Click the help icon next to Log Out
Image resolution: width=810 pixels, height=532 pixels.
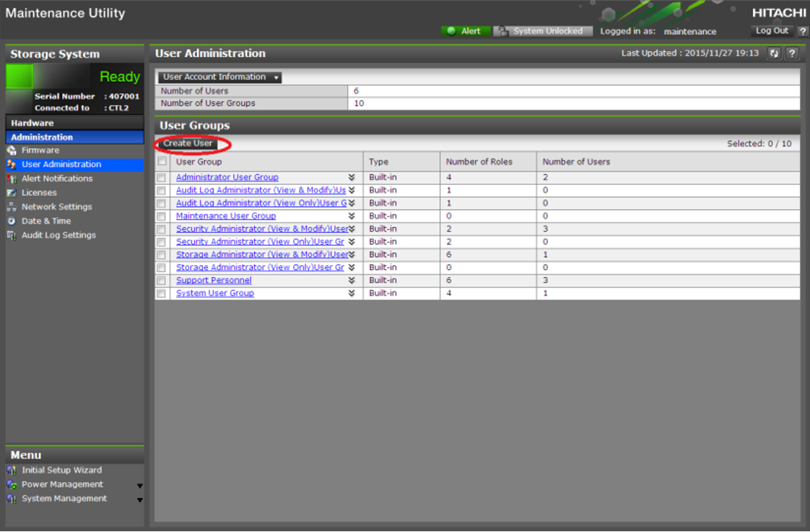click(x=803, y=31)
